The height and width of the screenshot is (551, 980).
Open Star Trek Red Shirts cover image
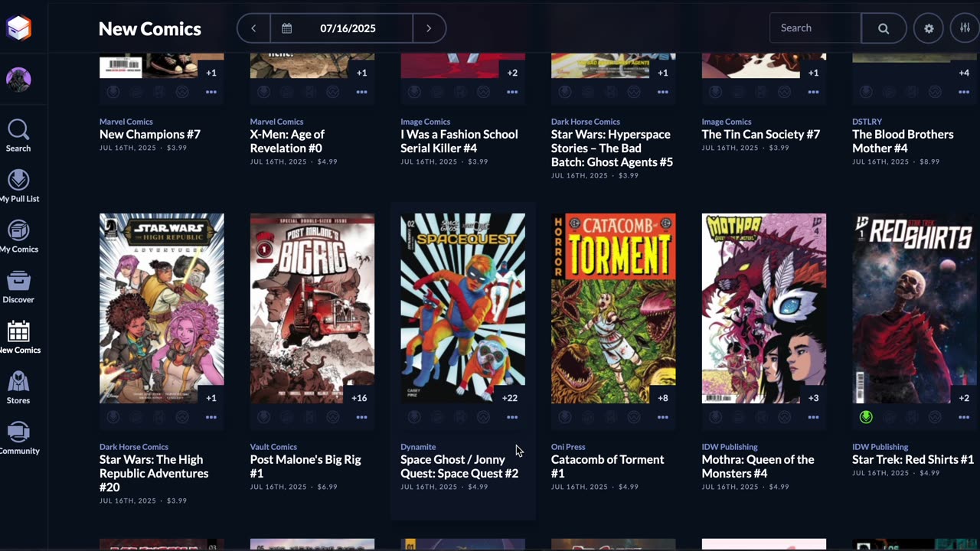coord(916,308)
